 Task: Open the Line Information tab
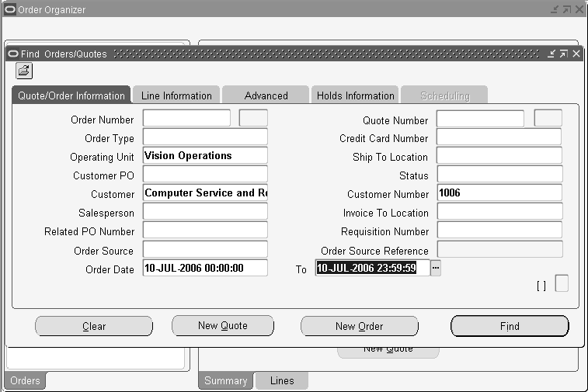coord(176,95)
